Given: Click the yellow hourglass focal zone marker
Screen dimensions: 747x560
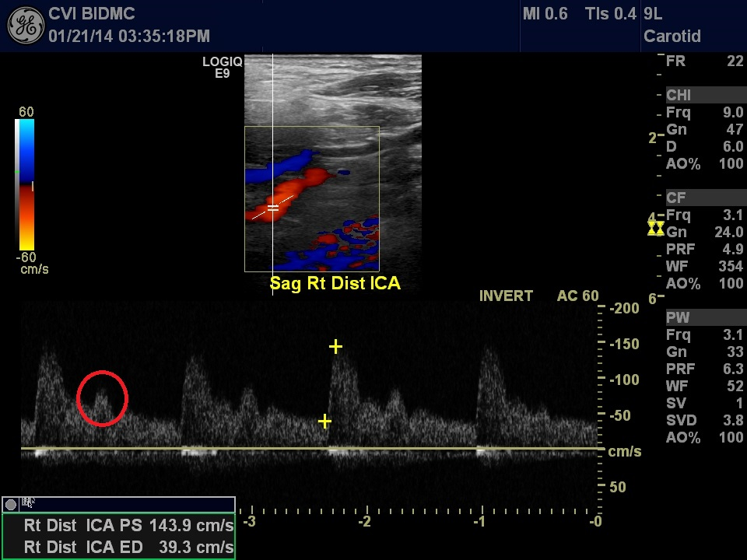Looking at the screenshot, I should [655, 228].
